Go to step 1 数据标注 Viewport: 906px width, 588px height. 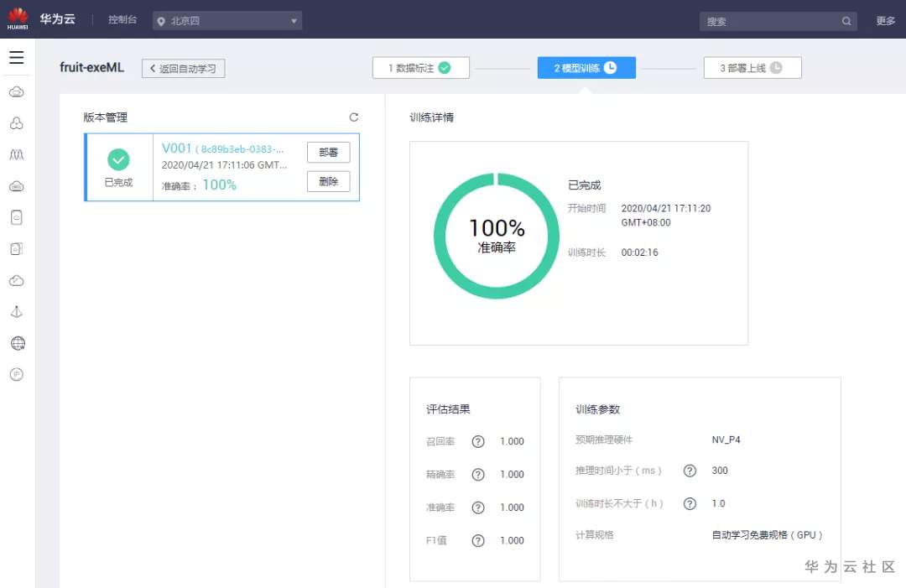pos(420,68)
